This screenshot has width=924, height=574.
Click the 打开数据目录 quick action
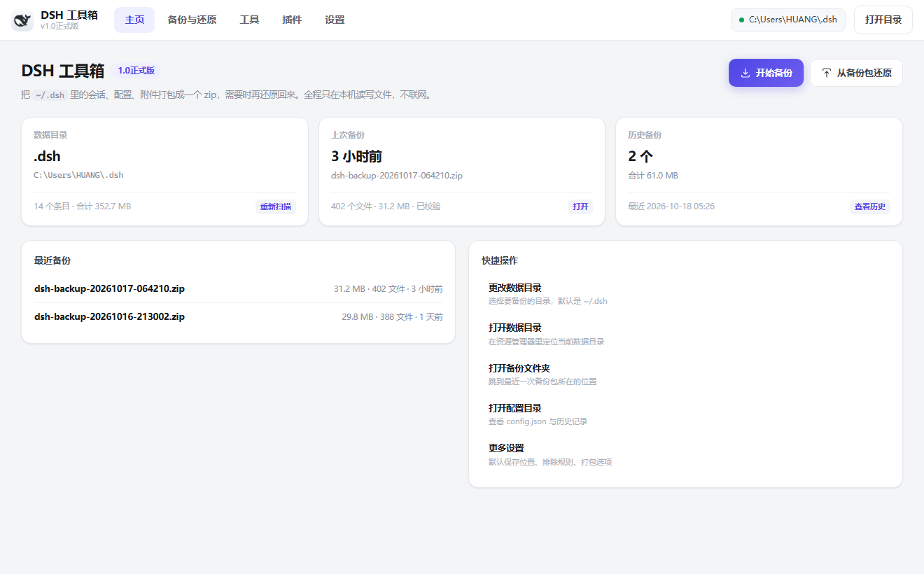pyautogui.click(x=685, y=334)
